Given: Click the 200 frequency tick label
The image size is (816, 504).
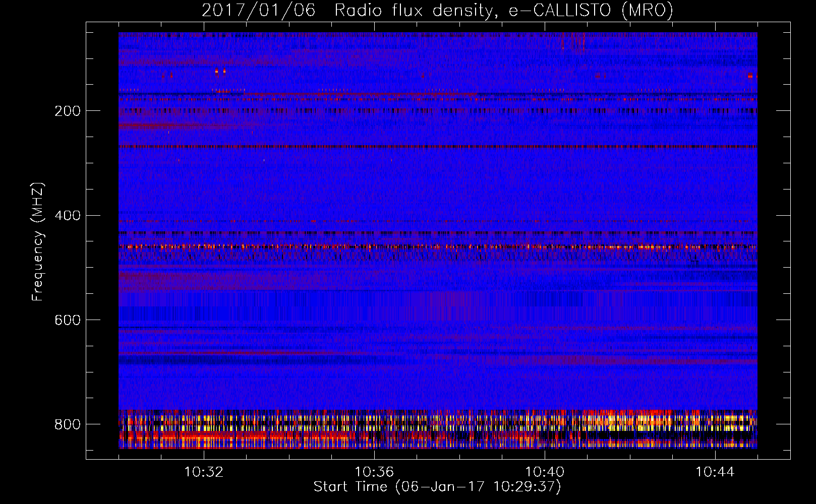Looking at the screenshot, I should pyautogui.click(x=68, y=111).
